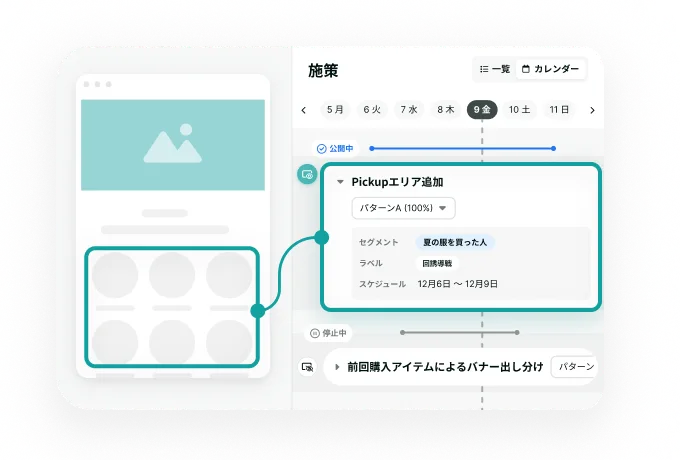
Task: Click the 夏の服を買った人 segment tag
Action: pyautogui.click(x=455, y=242)
